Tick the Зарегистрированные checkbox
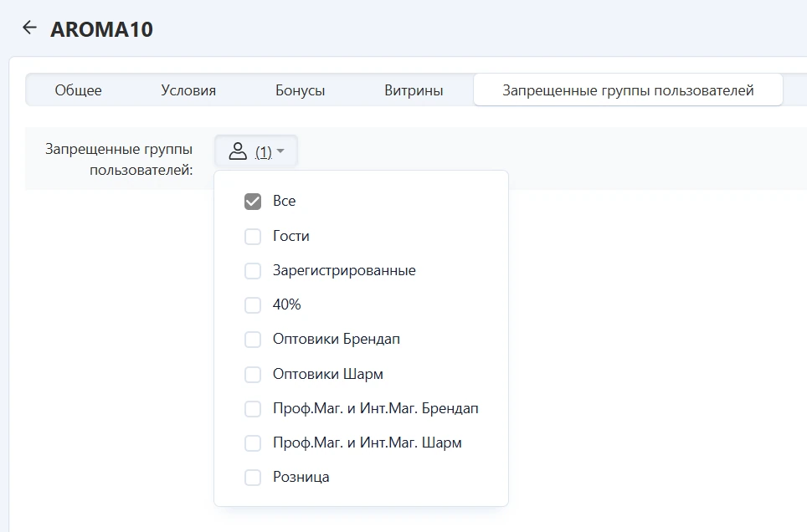Viewport: 807px width, 532px height. click(x=253, y=271)
